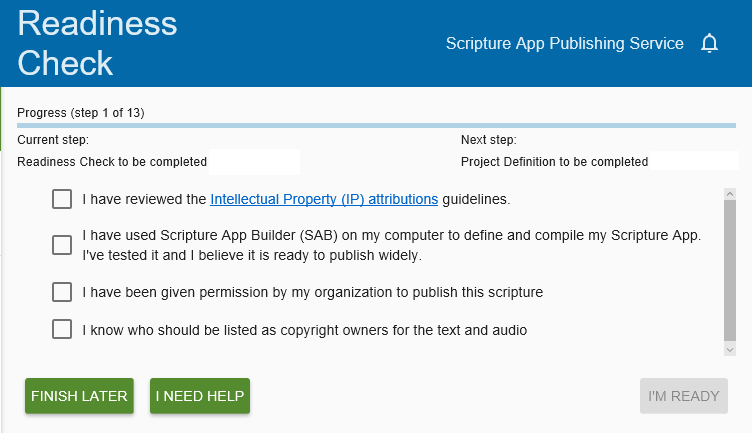Image resolution: width=752 pixels, height=433 pixels.
Task: Click the checklist scroll up arrow
Action: [729, 194]
